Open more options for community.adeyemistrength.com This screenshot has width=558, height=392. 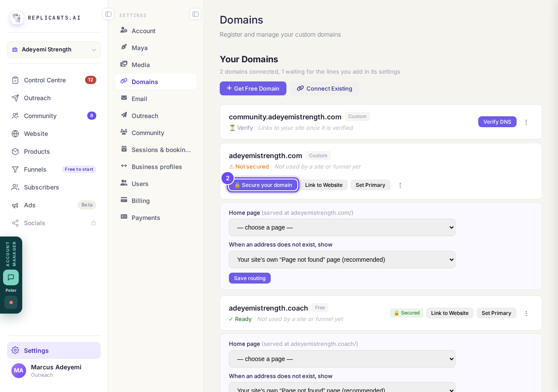(x=526, y=122)
